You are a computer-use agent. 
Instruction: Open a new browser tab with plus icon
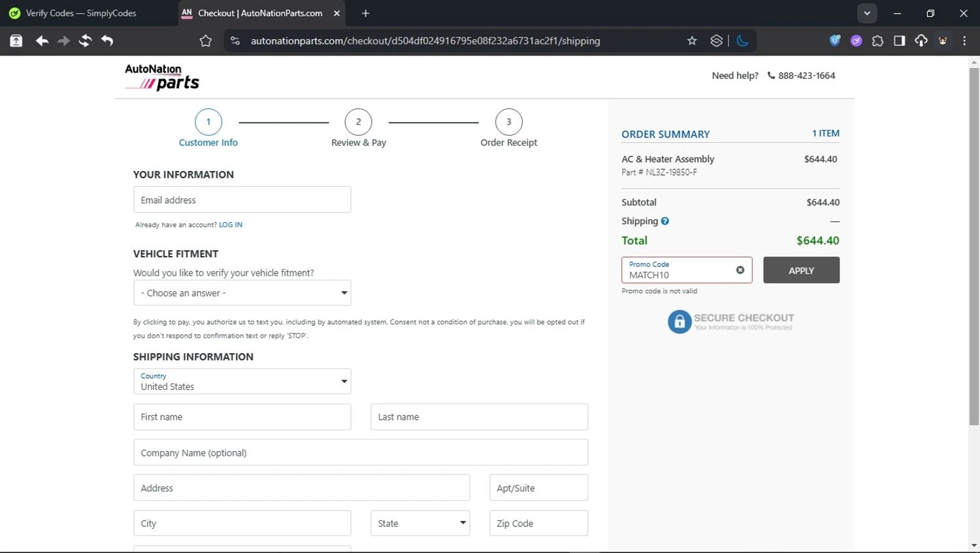click(x=365, y=13)
